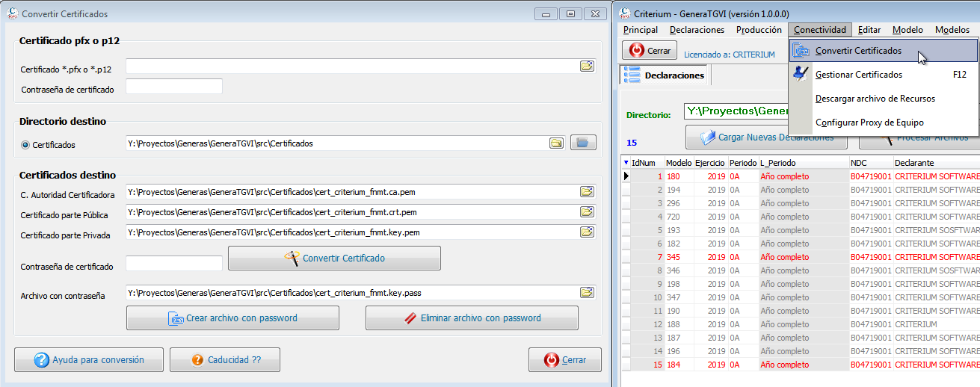The height and width of the screenshot is (387, 980).
Task: Select row with Modelo 345
Action: 801,257
